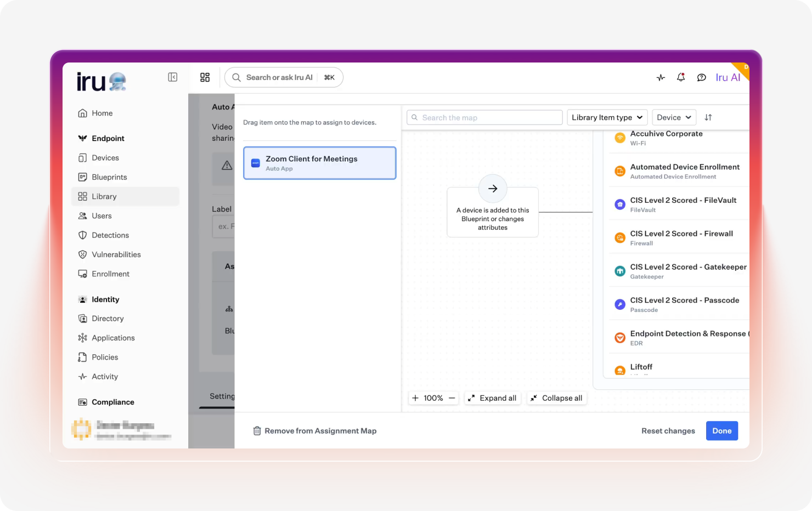Click the sort order arrows icon
Viewport: 812px width, 511px height.
tap(708, 117)
